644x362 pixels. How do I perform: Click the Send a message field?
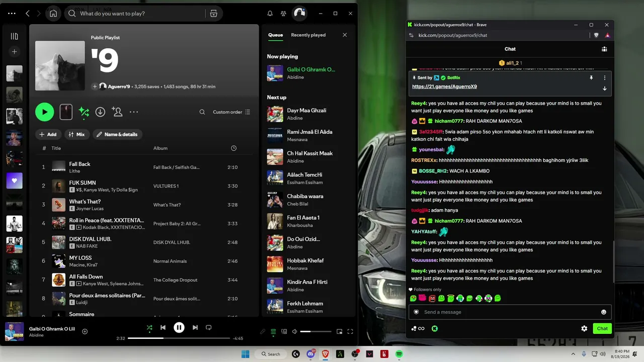click(x=510, y=312)
